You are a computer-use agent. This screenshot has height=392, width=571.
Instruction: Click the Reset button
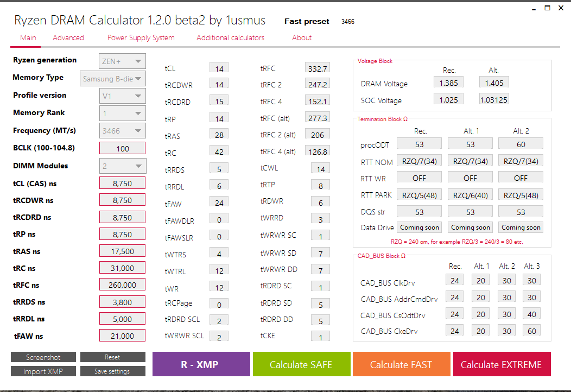point(112,357)
